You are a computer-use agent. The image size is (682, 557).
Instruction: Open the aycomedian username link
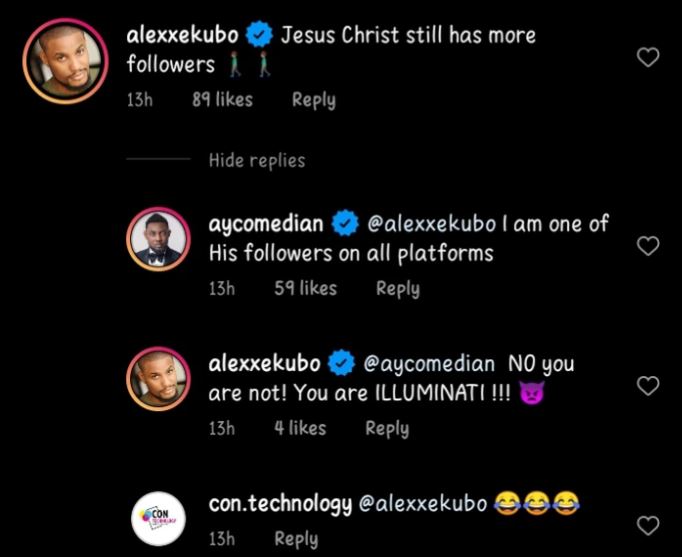coord(267,223)
